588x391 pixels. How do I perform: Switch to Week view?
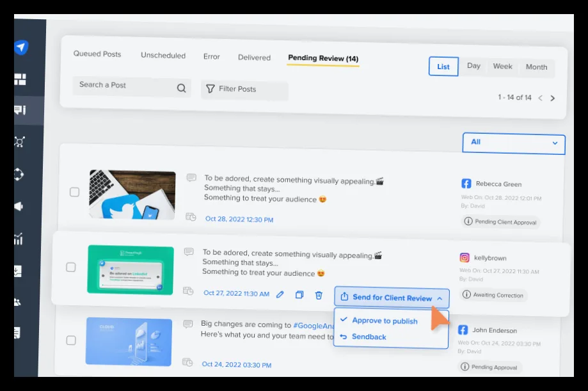pos(502,67)
